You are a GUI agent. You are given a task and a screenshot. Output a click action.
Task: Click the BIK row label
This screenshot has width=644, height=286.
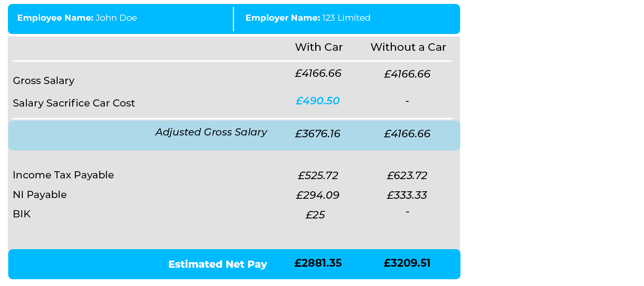pyautogui.click(x=22, y=214)
